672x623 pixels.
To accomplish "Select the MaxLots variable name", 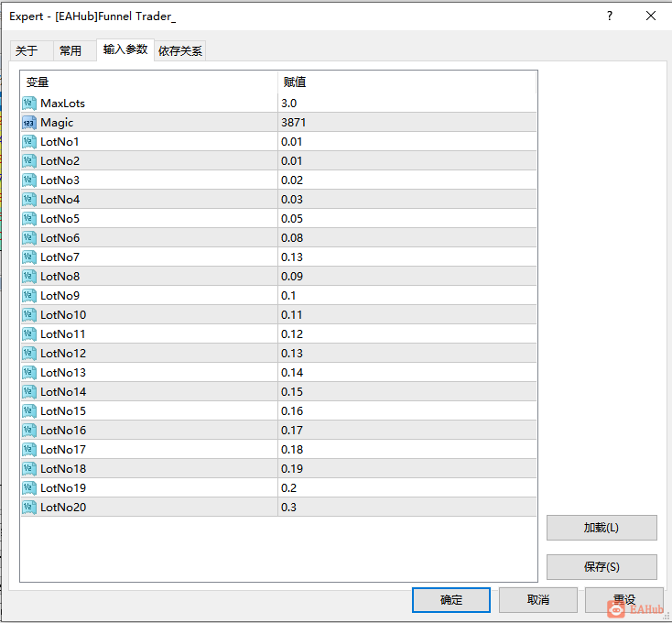I will coord(62,104).
